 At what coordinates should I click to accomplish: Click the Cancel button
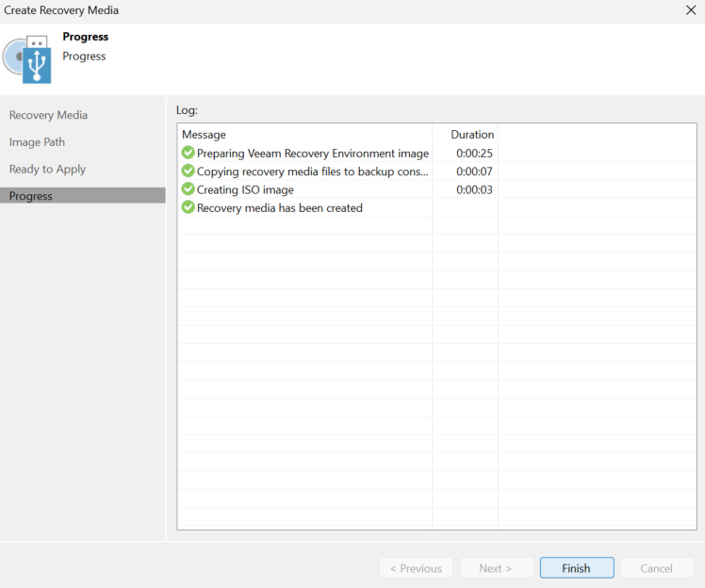coord(657,568)
